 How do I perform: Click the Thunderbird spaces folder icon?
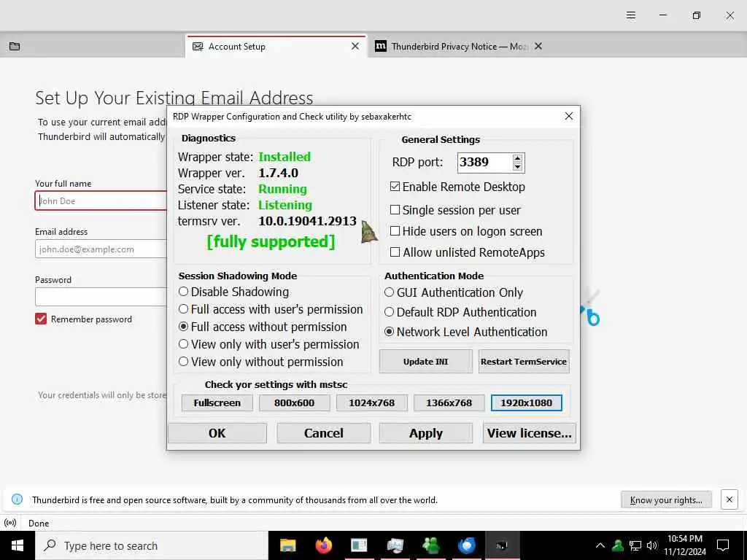pos(15,46)
